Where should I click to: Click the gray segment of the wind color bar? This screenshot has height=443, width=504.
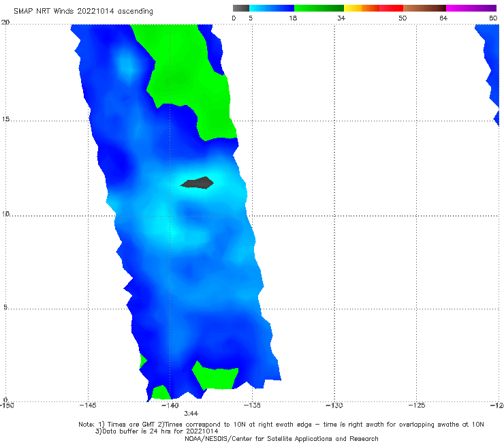pos(241,8)
